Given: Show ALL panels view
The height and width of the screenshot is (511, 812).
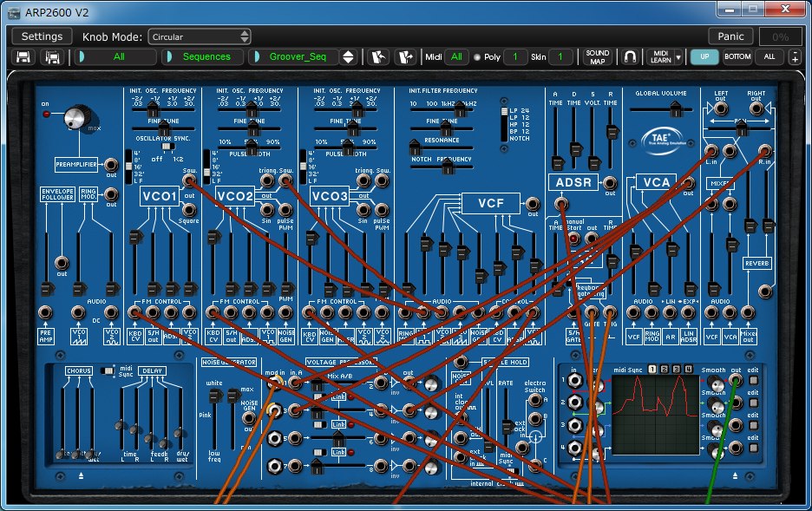Looking at the screenshot, I should (x=769, y=57).
